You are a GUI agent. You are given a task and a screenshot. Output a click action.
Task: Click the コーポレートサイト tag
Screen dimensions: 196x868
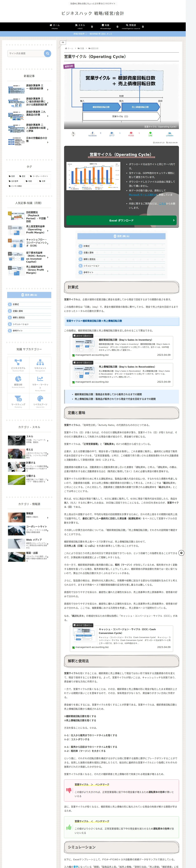[x=40, y=176]
